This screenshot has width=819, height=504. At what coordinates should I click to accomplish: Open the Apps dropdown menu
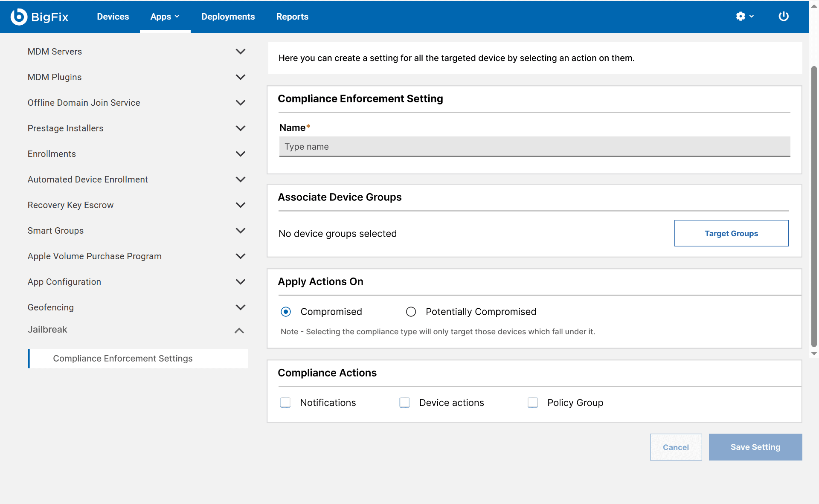point(165,17)
